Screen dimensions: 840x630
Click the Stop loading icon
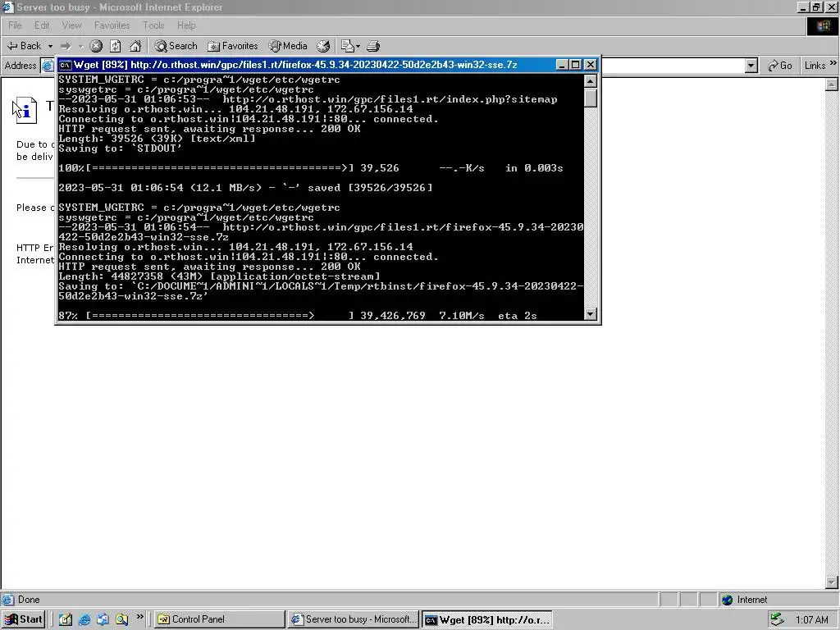coord(96,46)
